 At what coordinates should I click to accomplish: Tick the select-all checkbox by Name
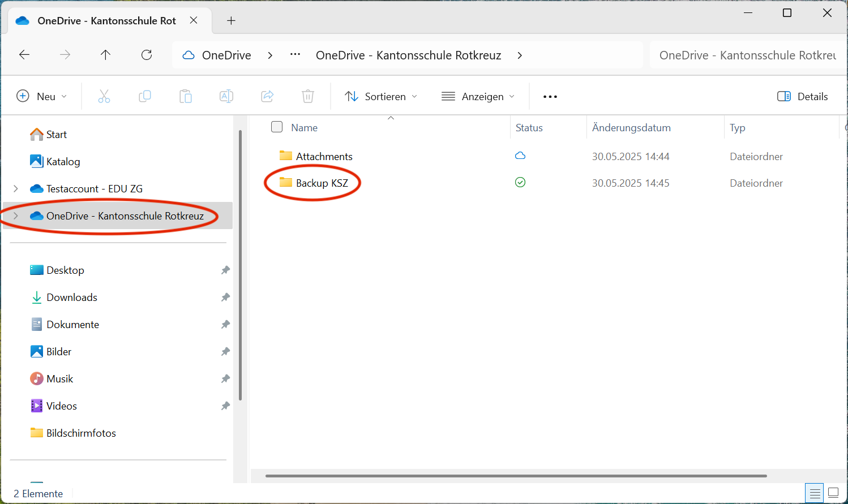(277, 127)
